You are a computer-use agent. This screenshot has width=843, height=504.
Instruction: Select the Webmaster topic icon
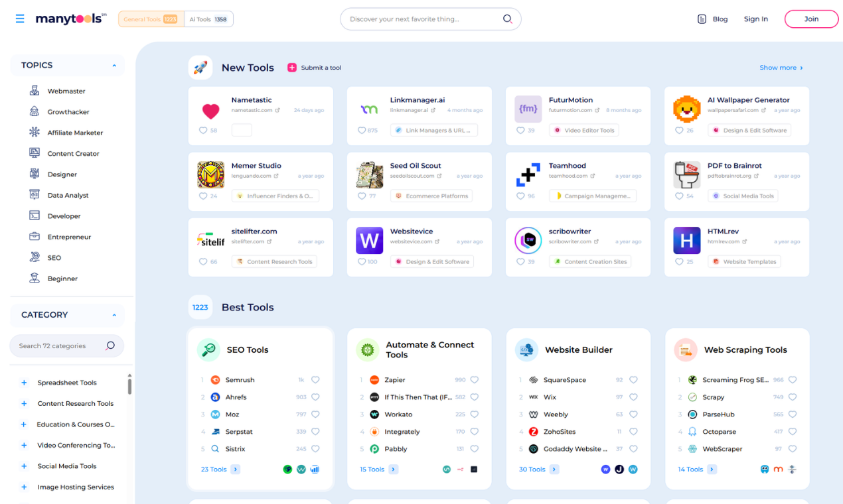coord(34,90)
